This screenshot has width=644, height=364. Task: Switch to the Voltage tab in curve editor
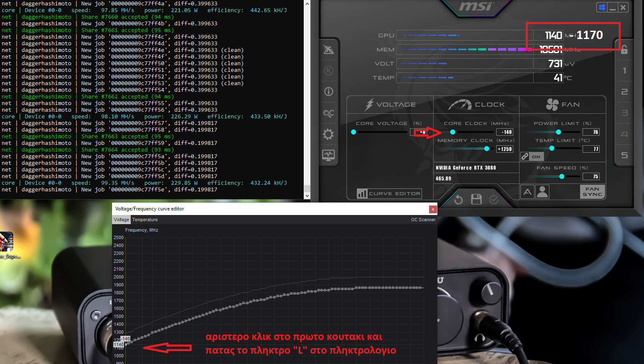click(122, 220)
